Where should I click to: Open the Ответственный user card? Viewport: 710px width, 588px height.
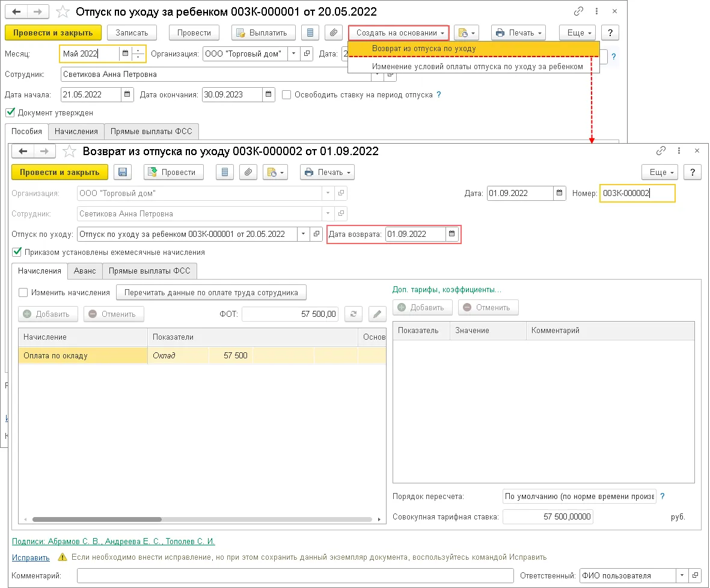click(695, 575)
